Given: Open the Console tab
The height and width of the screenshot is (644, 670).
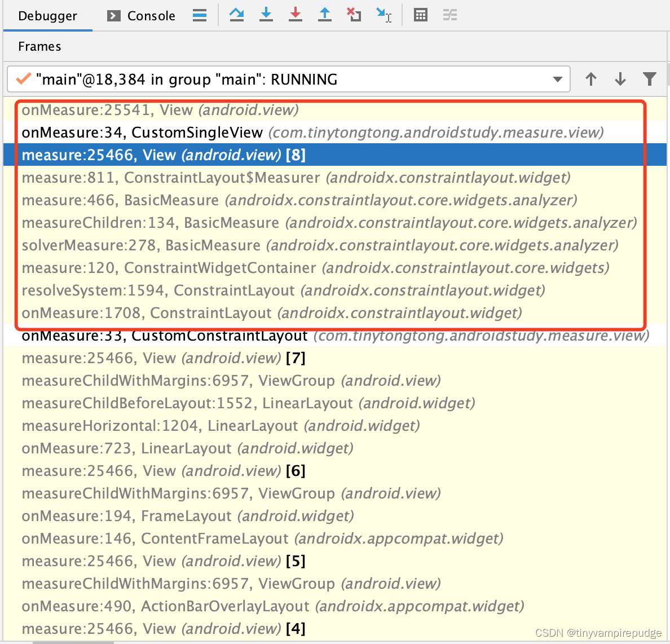Looking at the screenshot, I should [x=141, y=16].
